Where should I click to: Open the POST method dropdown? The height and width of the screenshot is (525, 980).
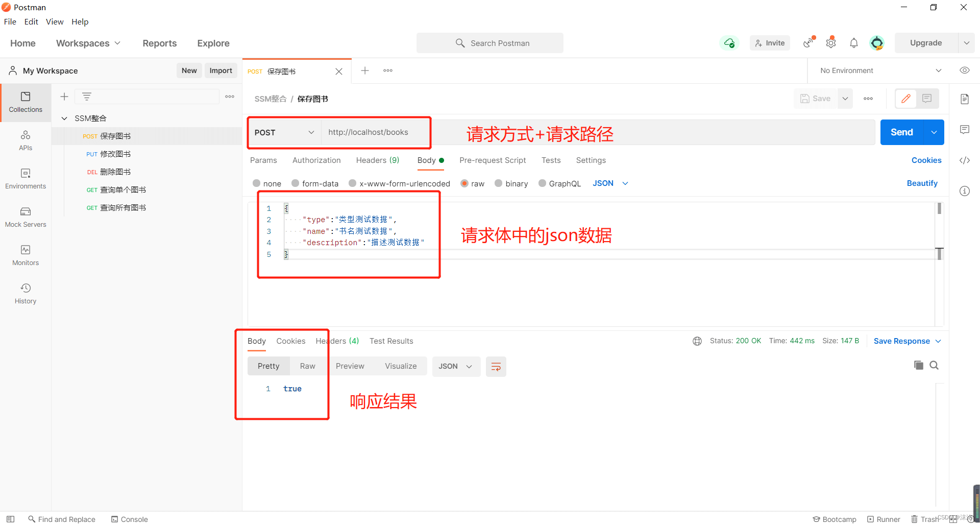click(x=284, y=133)
